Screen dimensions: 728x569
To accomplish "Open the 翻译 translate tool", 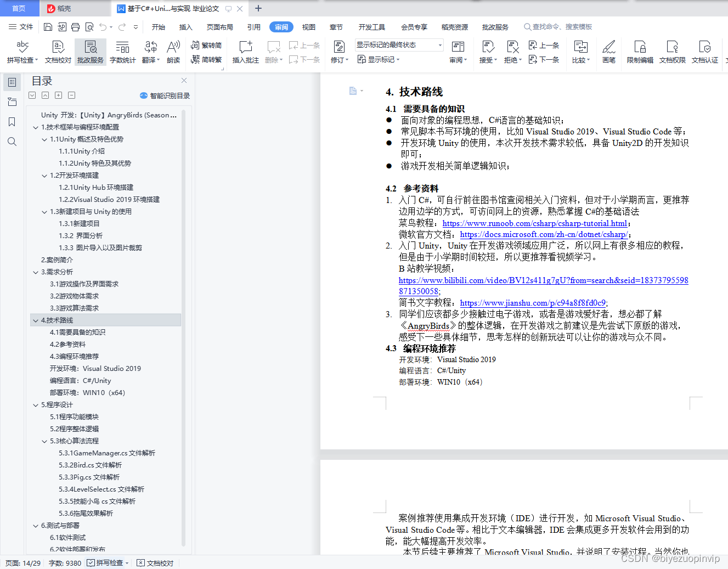I will [x=150, y=53].
